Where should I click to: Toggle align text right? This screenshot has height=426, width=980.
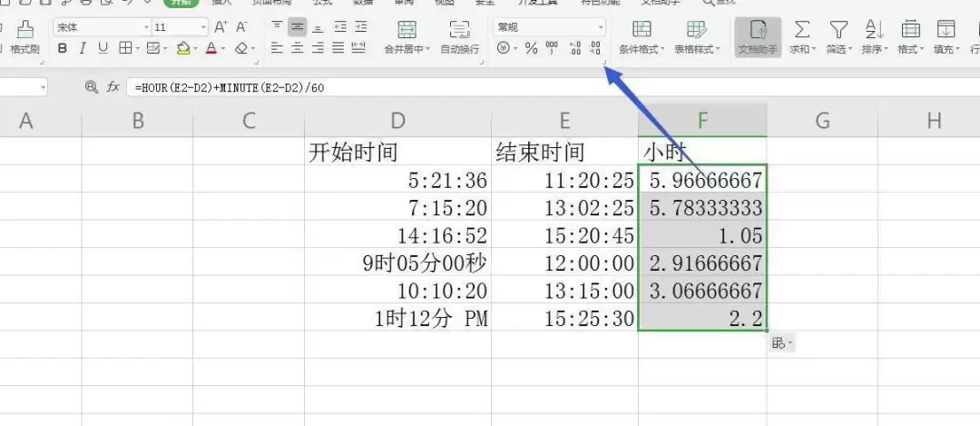[x=318, y=48]
